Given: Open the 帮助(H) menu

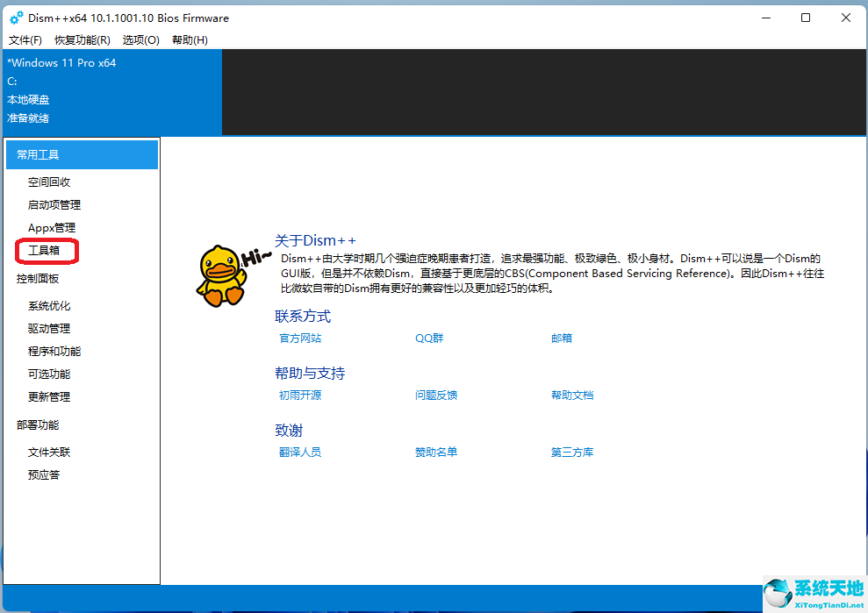Looking at the screenshot, I should (189, 39).
